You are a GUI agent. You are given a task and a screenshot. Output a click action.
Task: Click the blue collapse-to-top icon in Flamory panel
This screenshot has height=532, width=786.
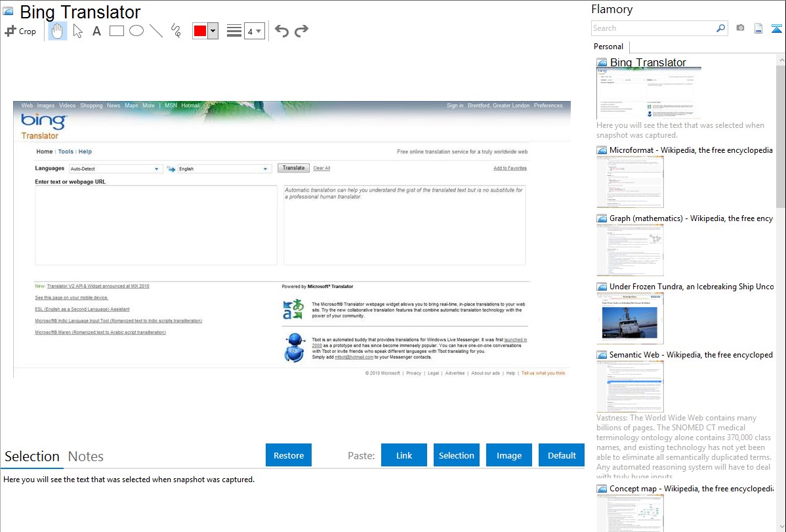point(776,28)
